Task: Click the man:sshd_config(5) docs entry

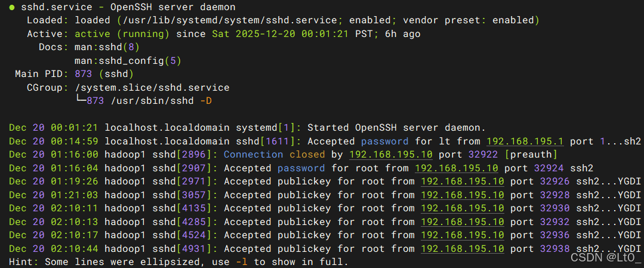Action: [x=128, y=61]
